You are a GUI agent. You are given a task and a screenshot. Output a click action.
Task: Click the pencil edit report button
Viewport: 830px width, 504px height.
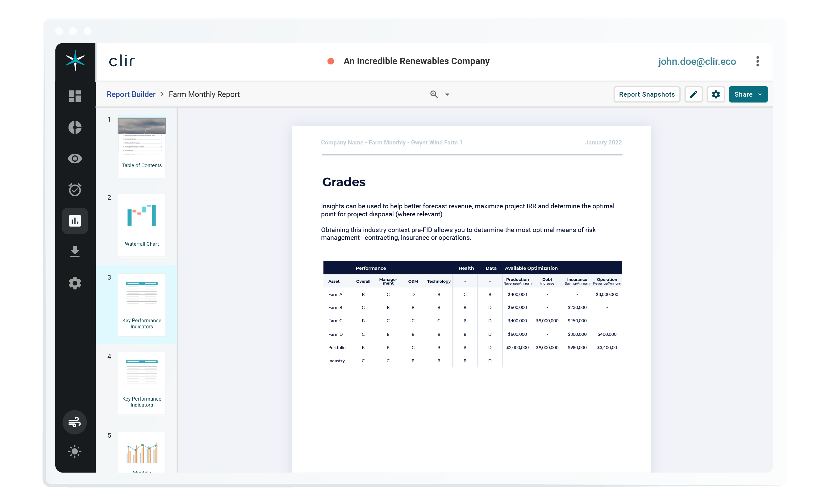(x=693, y=94)
